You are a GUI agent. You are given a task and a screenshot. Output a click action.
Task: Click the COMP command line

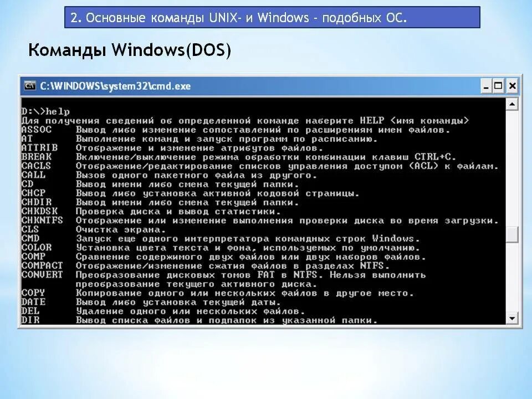[x=223, y=257]
